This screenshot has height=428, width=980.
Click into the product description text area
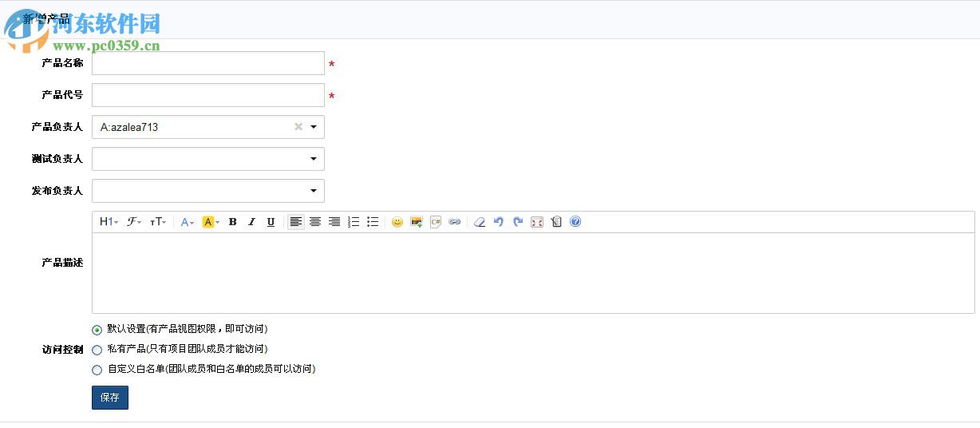(x=533, y=273)
